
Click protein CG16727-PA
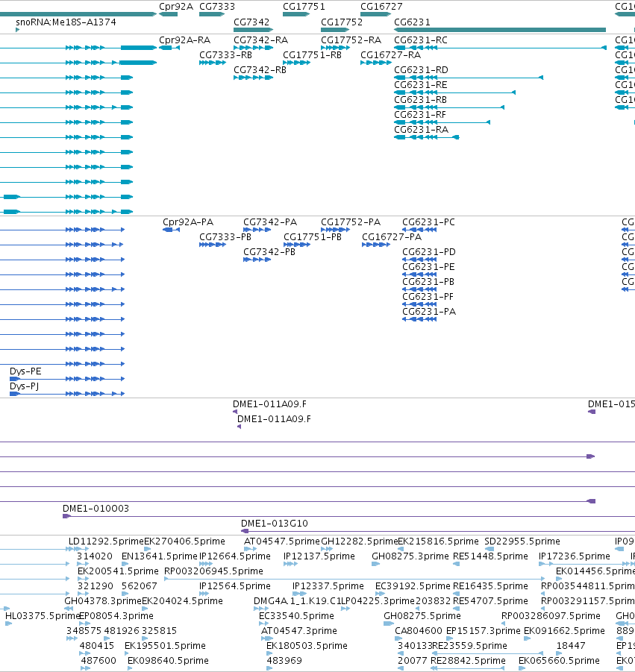pyautogui.click(x=392, y=237)
